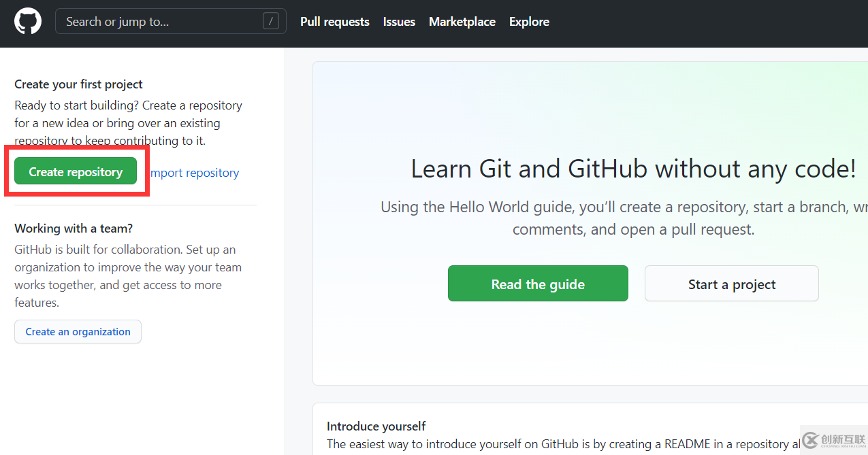Click the Read the guide button
The image size is (868, 455).
coord(538,284)
